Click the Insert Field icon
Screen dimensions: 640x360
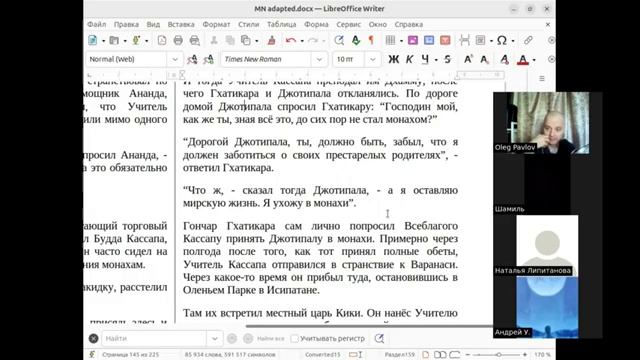click(480, 40)
